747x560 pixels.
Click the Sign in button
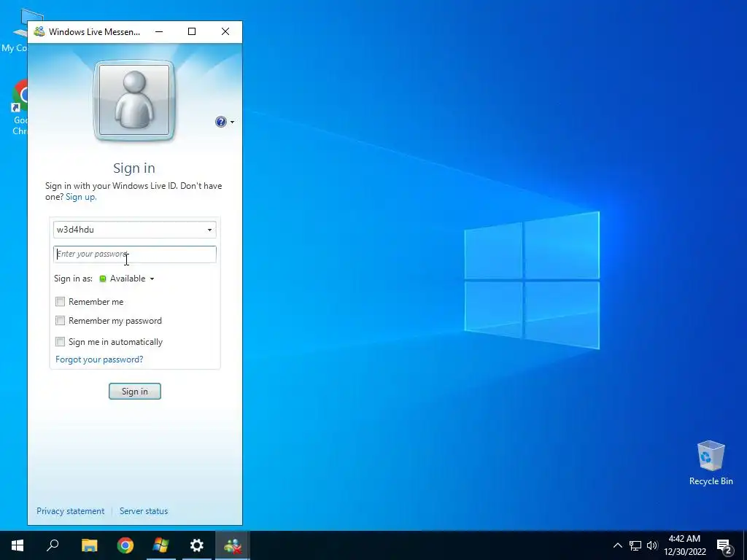click(x=135, y=392)
